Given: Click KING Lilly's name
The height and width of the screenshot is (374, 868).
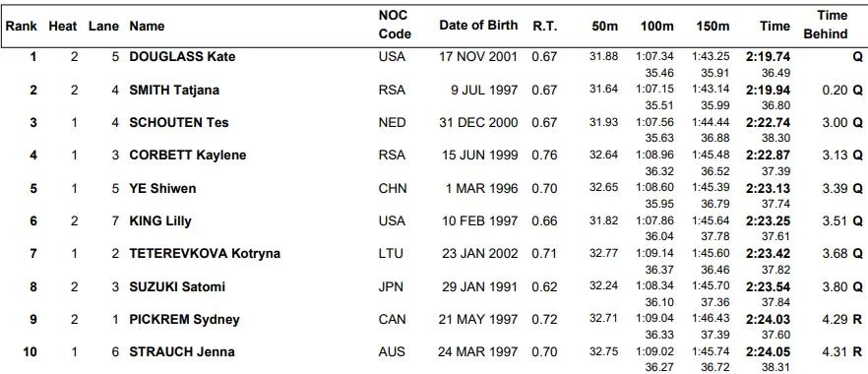Looking at the screenshot, I should (160, 220).
